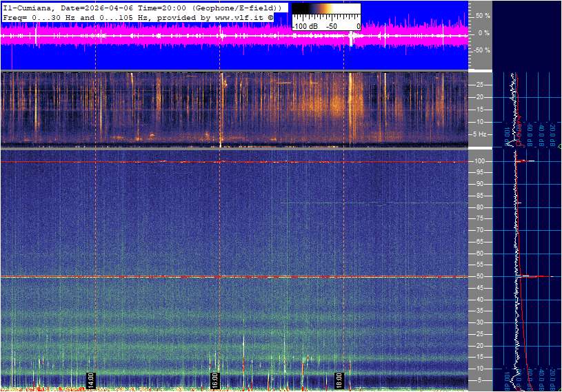Screen dimensions: 562x392
Task: Click the -20.0 dB label below E-field spectrum graph
Action: [x=552, y=378]
